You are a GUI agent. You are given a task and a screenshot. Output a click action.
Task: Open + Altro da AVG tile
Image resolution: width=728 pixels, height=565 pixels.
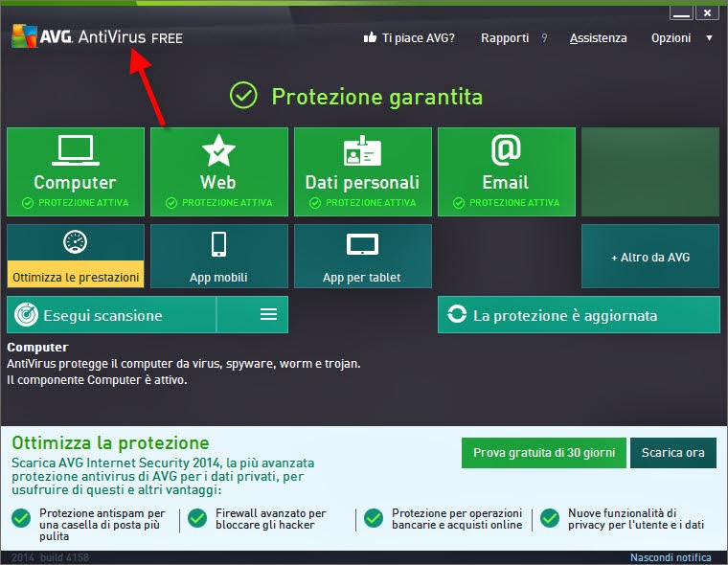coord(650,257)
